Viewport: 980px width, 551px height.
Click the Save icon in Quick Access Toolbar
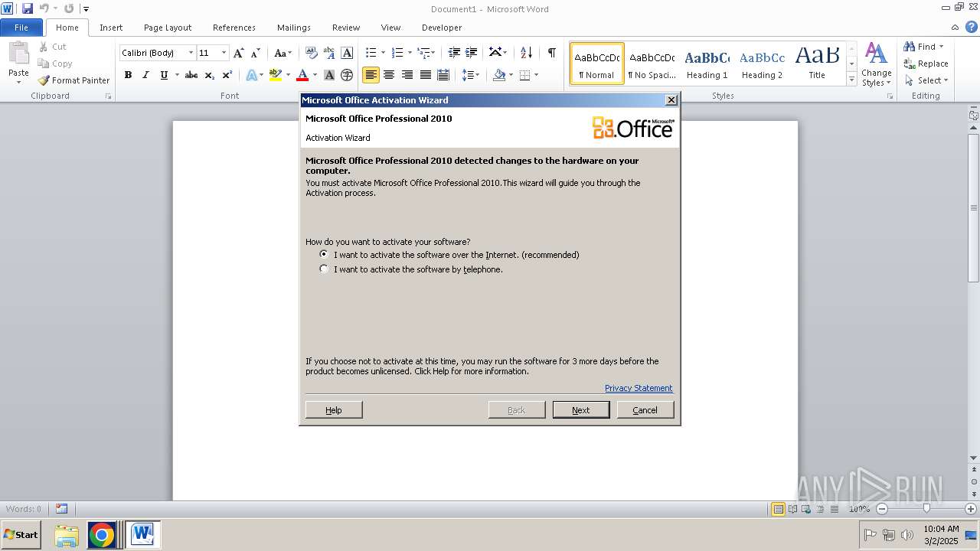(x=27, y=8)
